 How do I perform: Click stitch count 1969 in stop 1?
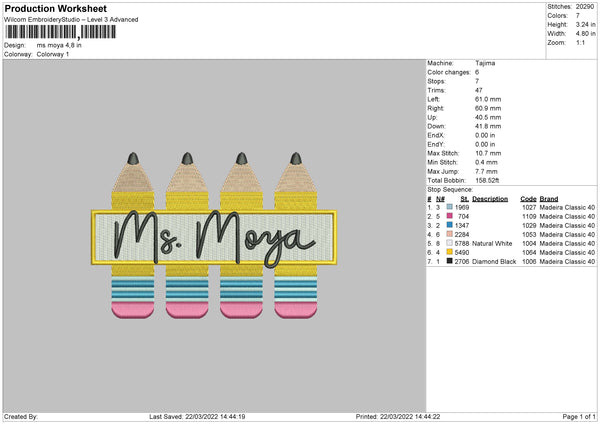coord(462,207)
